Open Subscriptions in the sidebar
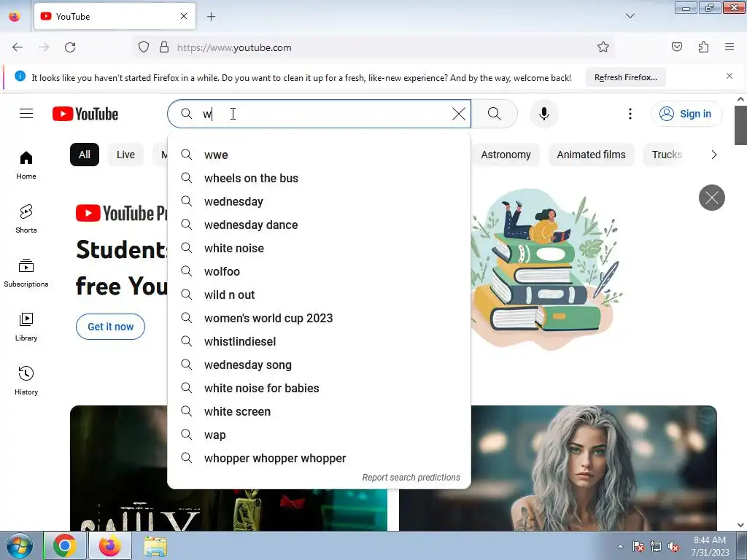Image resolution: width=747 pixels, height=560 pixels. pos(26,273)
